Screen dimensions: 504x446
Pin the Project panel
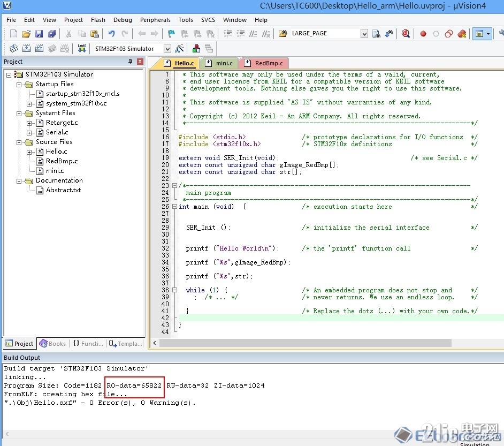pos(130,62)
